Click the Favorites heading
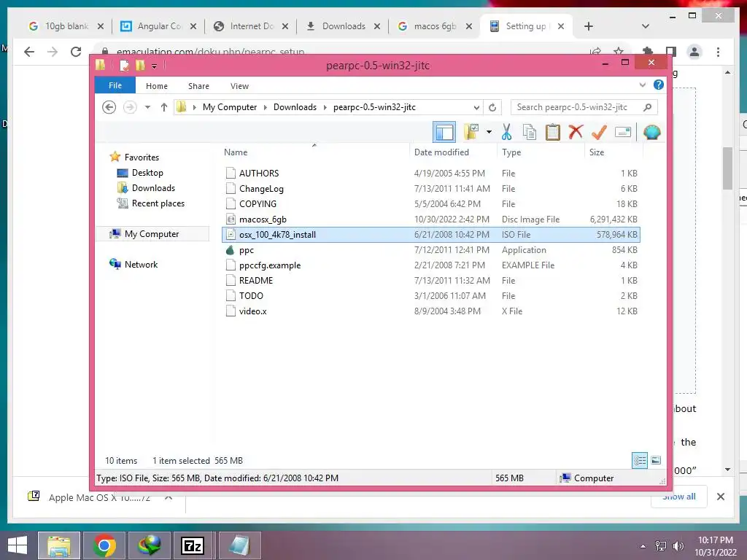This screenshot has height=560, width=747. click(142, 157)
